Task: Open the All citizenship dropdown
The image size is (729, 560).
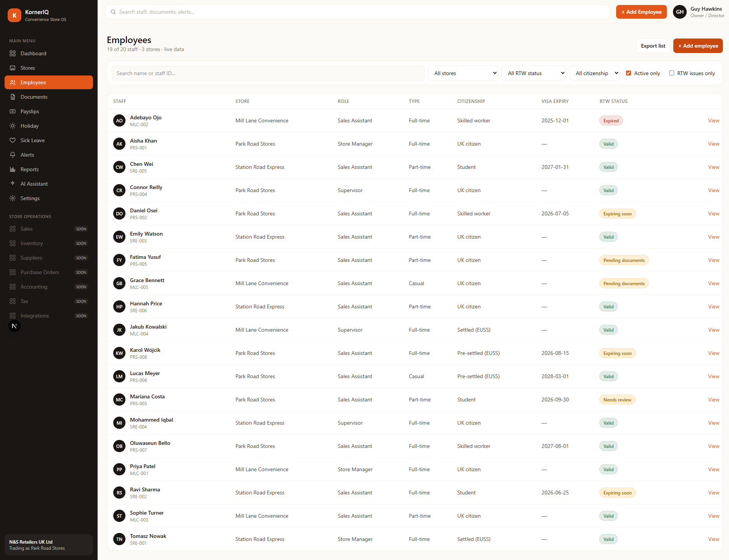Action: coord(594,73)
